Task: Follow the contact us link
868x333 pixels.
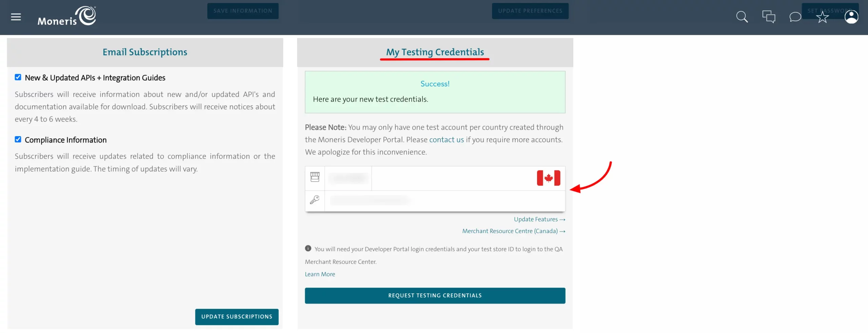Action: pyautogui.click(x=446, y=140)
